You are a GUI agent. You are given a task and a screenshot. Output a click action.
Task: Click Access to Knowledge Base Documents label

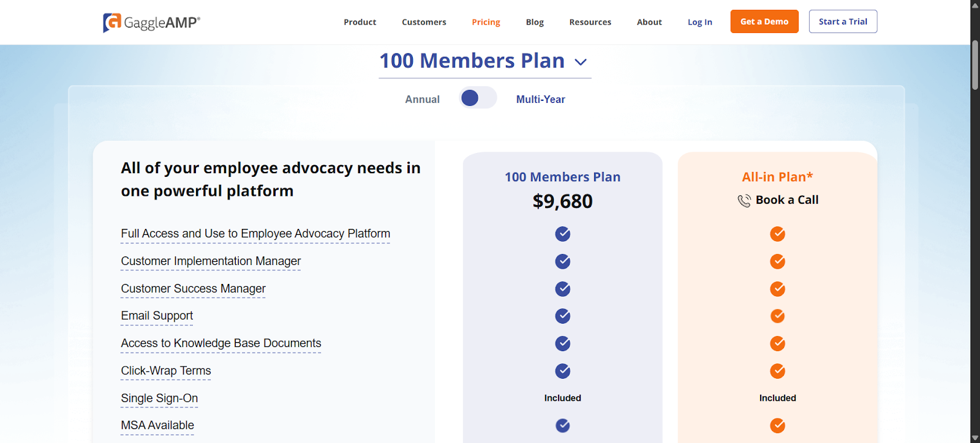point(221,343)
